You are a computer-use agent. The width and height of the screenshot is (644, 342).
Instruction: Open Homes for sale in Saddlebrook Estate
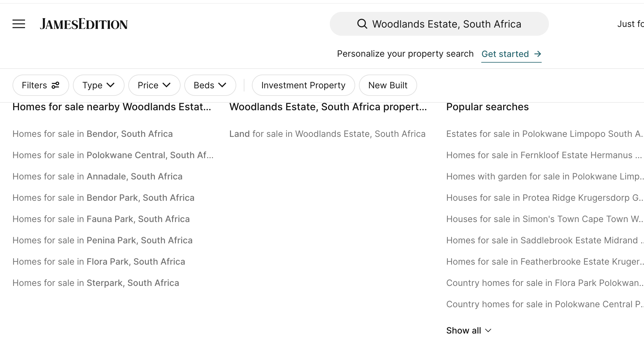click(x=545, y=240)
